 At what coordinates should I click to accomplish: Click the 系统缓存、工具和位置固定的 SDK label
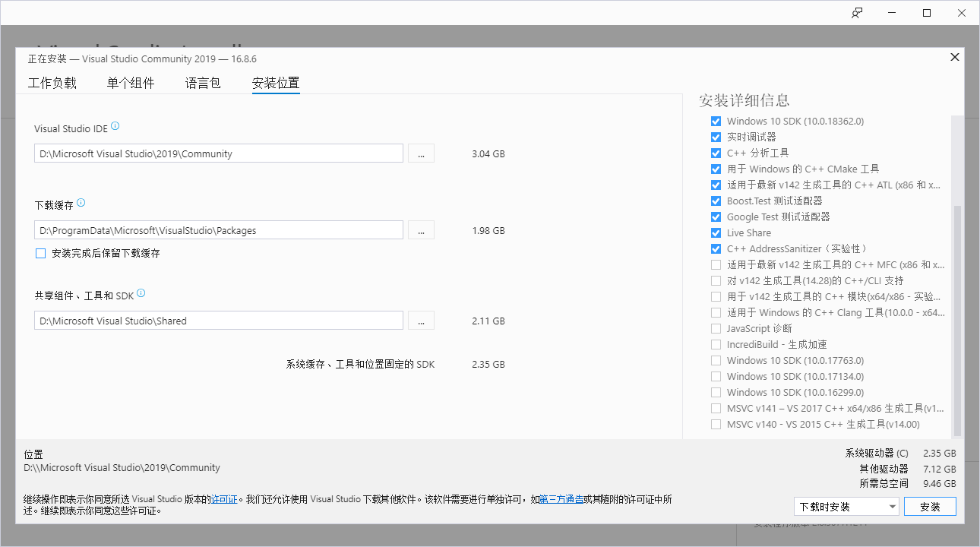tap(360, 365)
